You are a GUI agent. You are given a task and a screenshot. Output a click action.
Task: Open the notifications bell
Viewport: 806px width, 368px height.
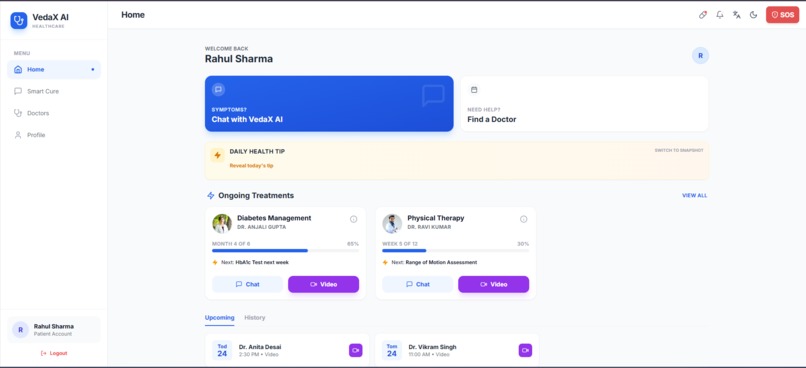720,15
